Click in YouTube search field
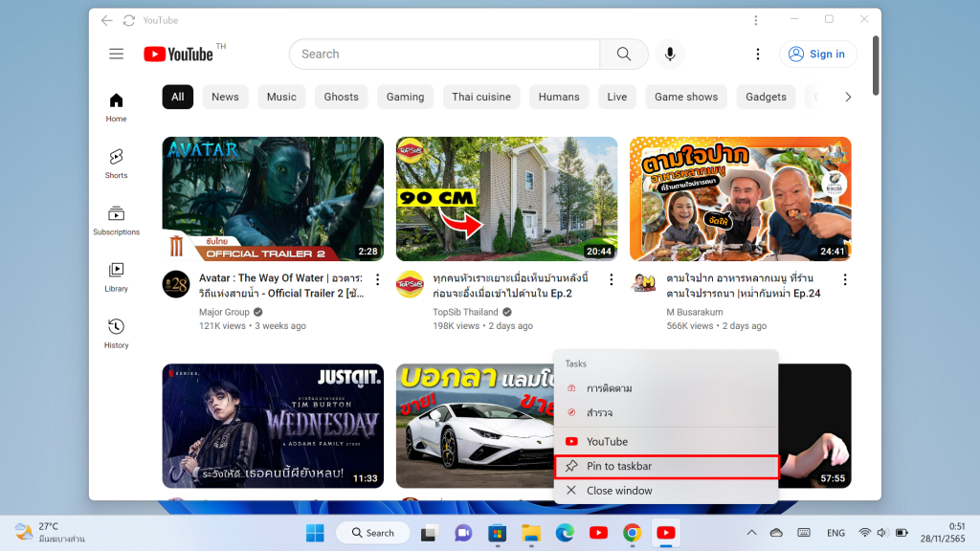This screenshot has height=551, width=980. pos(444,54)
